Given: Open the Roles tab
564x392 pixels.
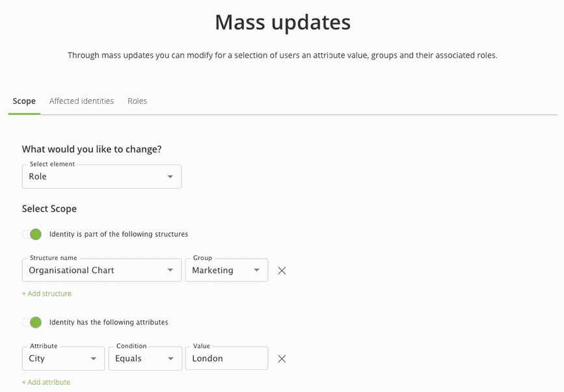Looking at the screenshot, I should pos(137,101).
